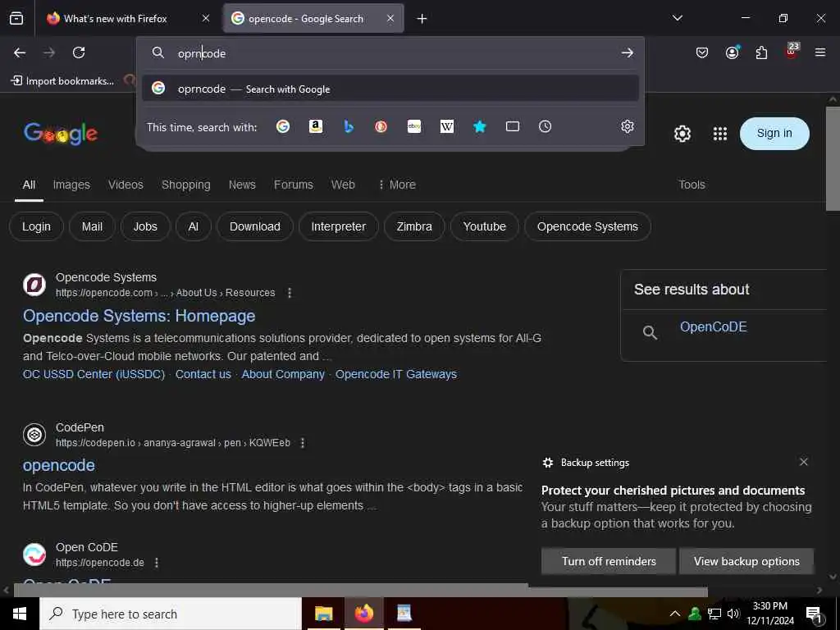Select oprncode Search with Google suggestion
This screenshot has height=630, width=840.
[x=390, y=89]
